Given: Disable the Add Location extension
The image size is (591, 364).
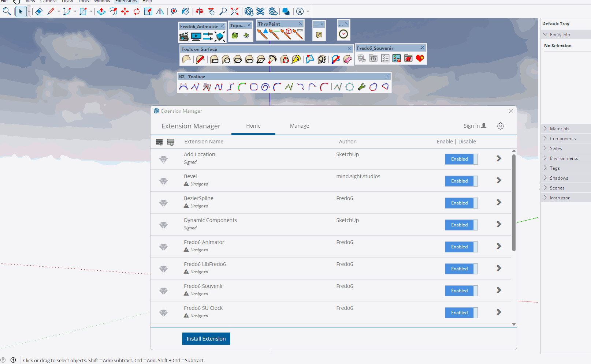Looking at the screenshot, I should [461, 159].
